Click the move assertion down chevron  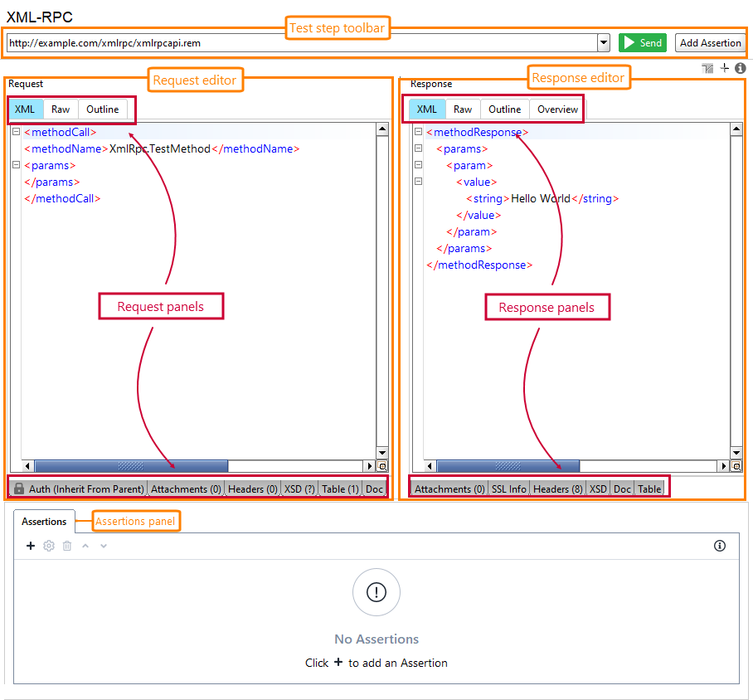tap(104, 546)
